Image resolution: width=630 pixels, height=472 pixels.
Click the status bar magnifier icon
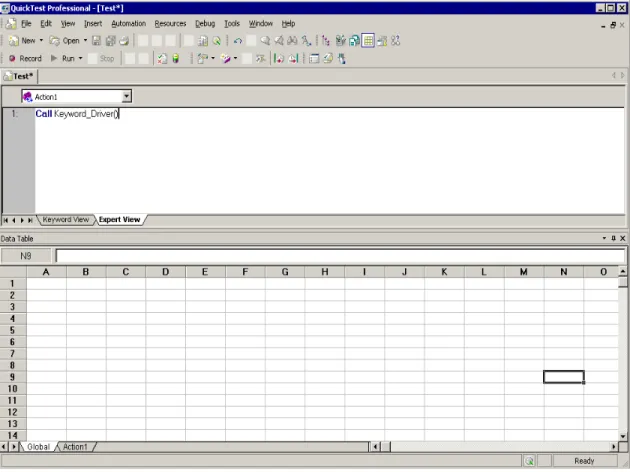tap(530, 461)
